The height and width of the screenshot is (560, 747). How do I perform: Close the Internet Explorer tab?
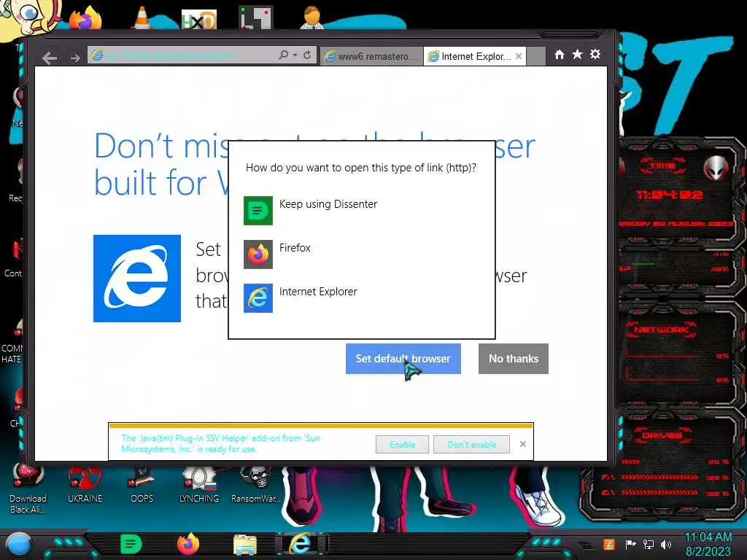tap(519, 56)
